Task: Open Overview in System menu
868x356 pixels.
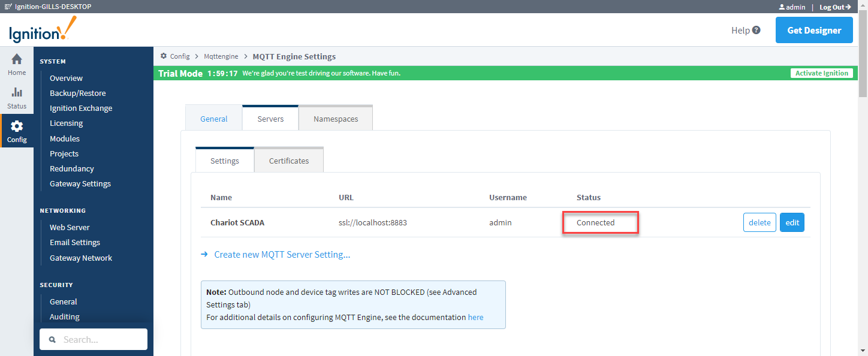Action: [66, 78]
